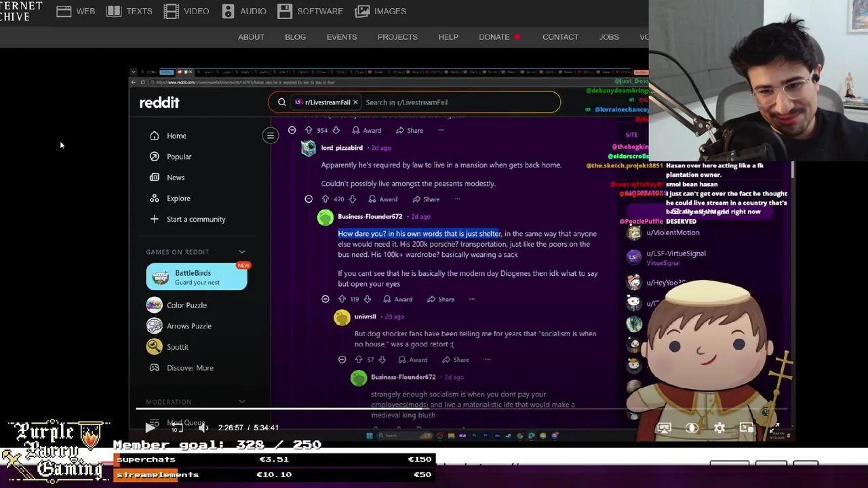Viewport: 868px width, 488px height.
Task: Rewind the video 10 seconds
Action: [176, 428]
